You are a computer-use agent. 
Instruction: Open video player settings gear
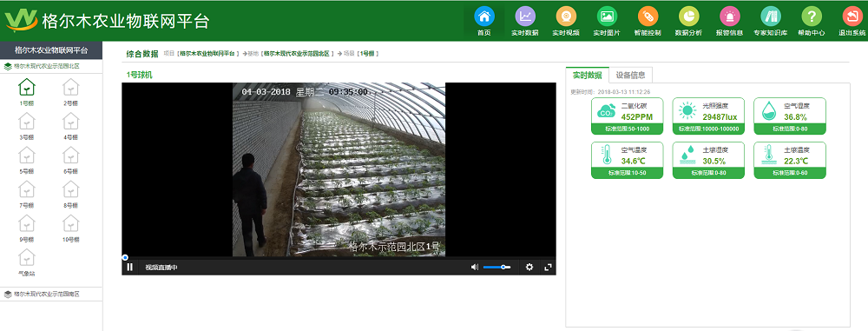point(529,268)
